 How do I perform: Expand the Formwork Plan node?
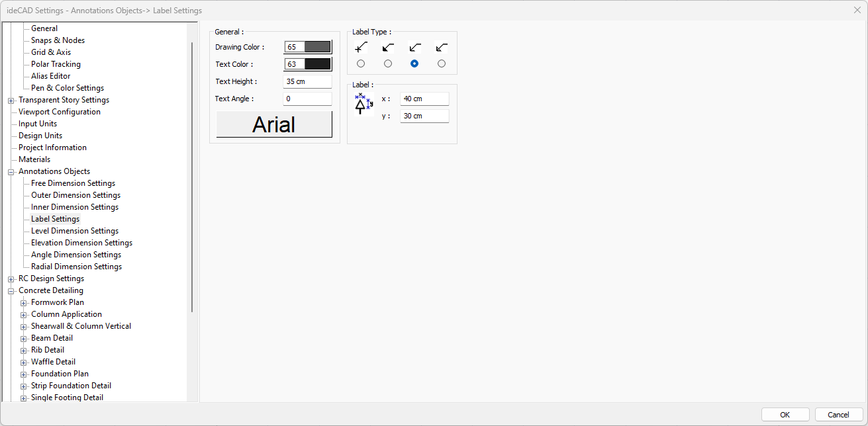pyautogui.click(x=24, y=303)
